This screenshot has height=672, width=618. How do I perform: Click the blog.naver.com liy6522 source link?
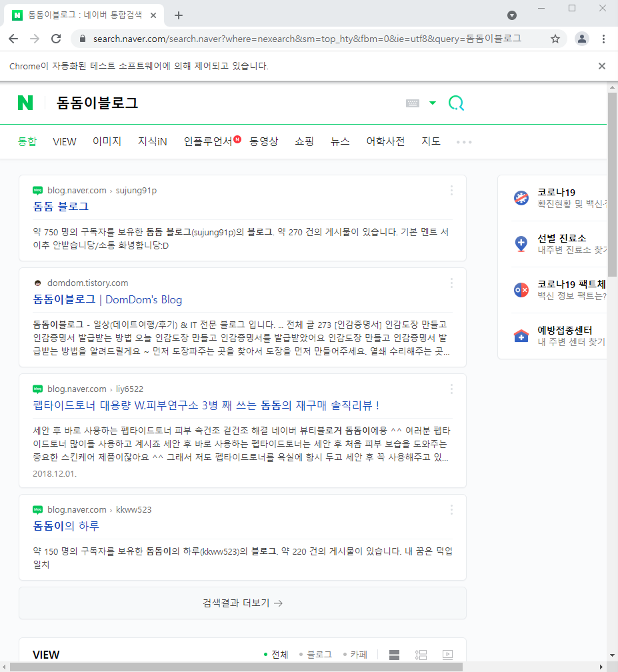(x=88, y=389)
